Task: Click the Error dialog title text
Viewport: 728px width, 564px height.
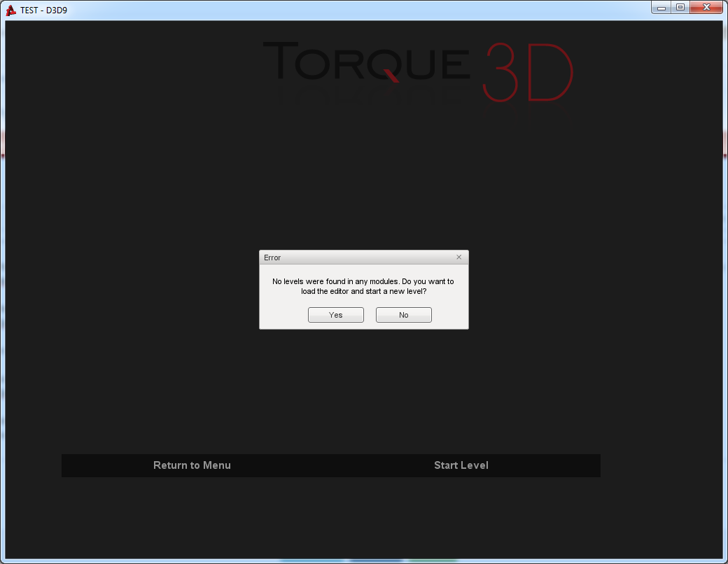Action: [x=272, y=258]
